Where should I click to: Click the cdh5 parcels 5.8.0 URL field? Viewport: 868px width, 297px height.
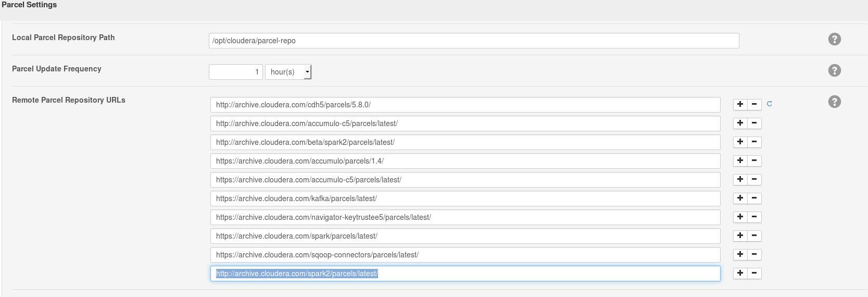coord(465,105)
